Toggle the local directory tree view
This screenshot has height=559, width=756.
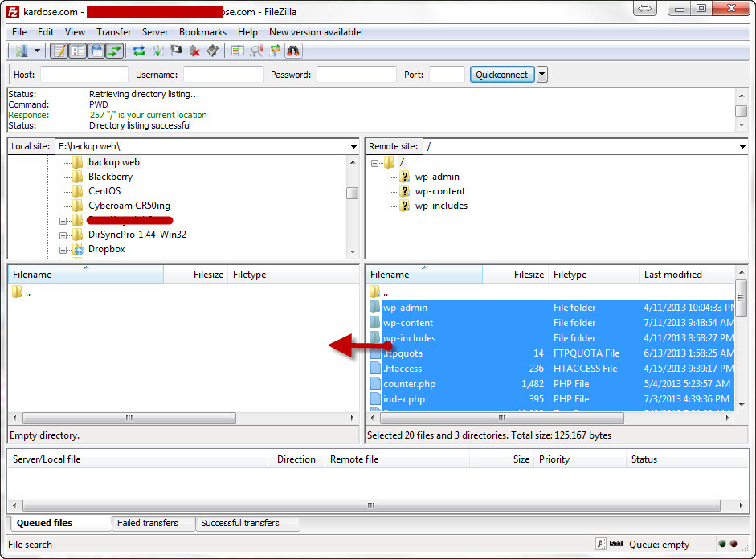78,51
